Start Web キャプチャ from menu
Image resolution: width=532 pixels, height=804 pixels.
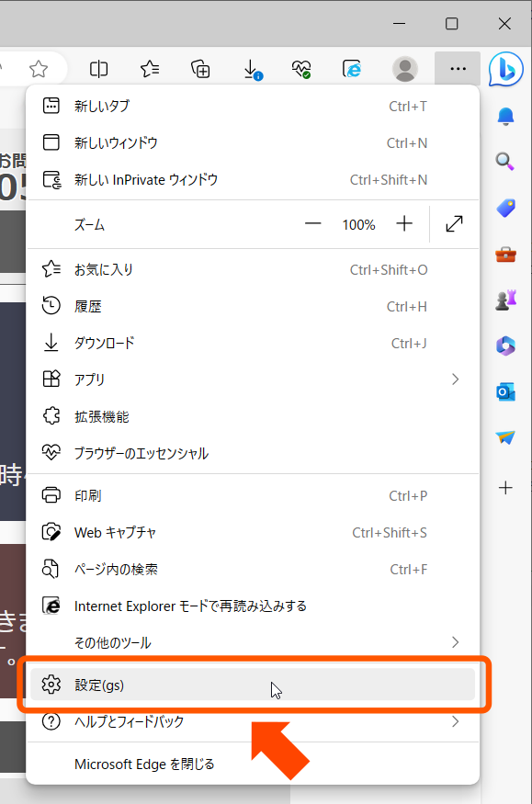click(x=252, y=533)
